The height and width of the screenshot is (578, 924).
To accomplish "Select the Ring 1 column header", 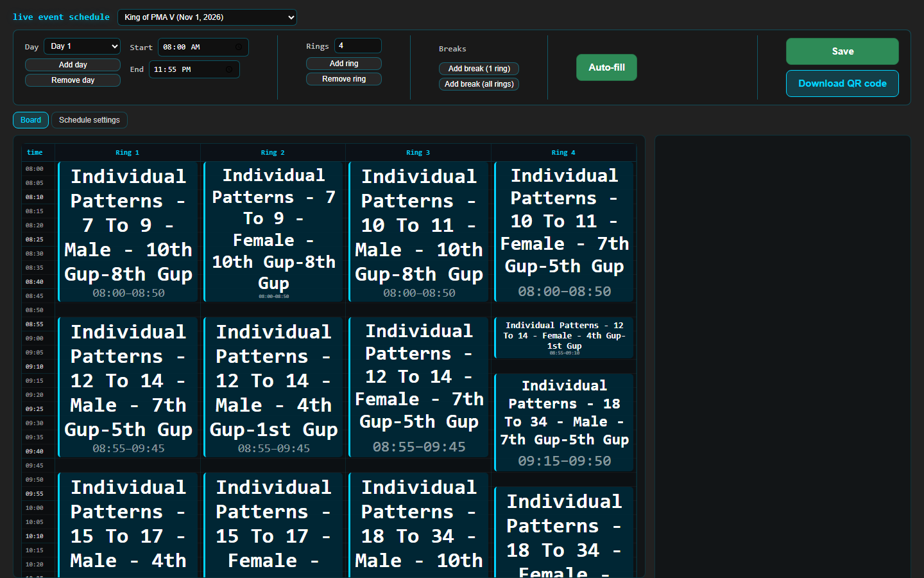I will pos(128,153).
